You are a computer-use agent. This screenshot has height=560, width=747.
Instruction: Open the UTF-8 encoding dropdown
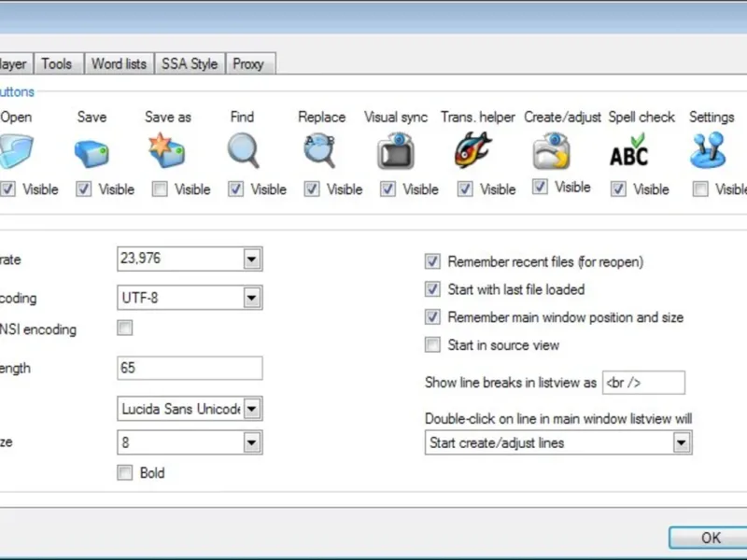252,298
